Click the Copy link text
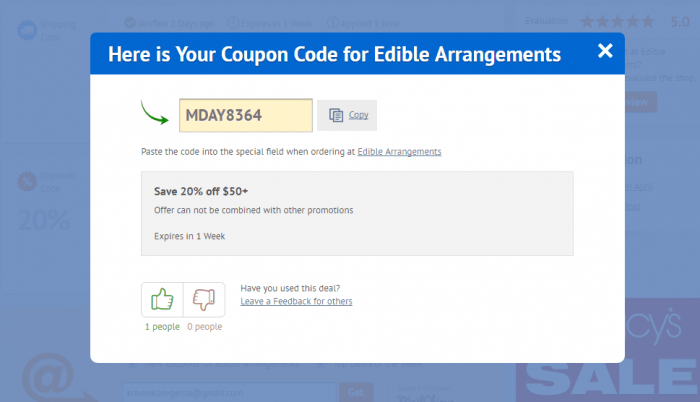Screen dimensions: 700x402 tap(358, 115)
